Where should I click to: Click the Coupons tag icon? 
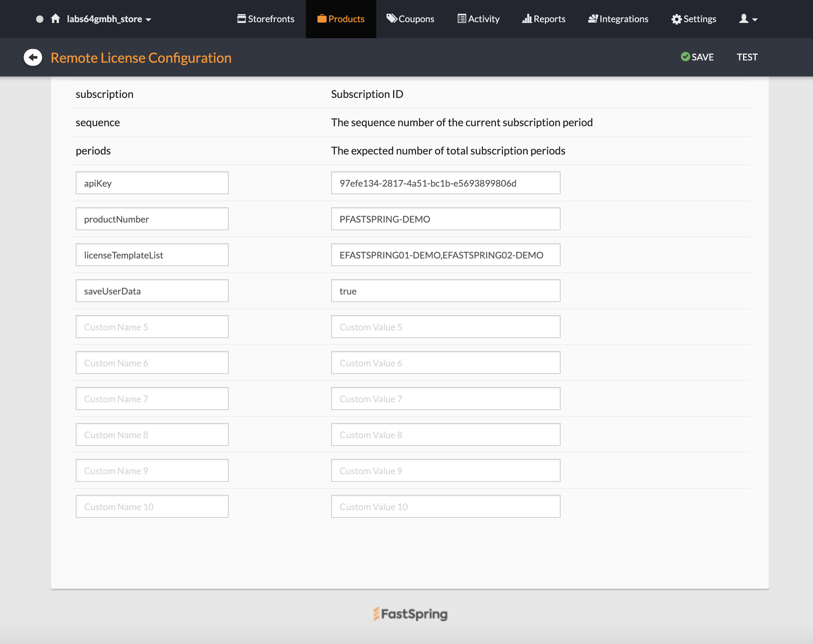(x=392, y=19)
